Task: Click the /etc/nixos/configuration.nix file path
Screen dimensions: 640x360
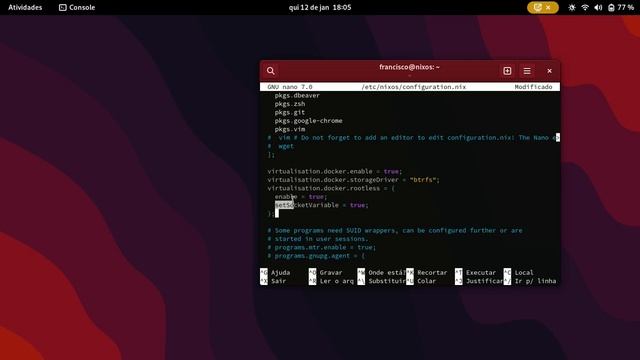Action: click(x=413, y=87)
